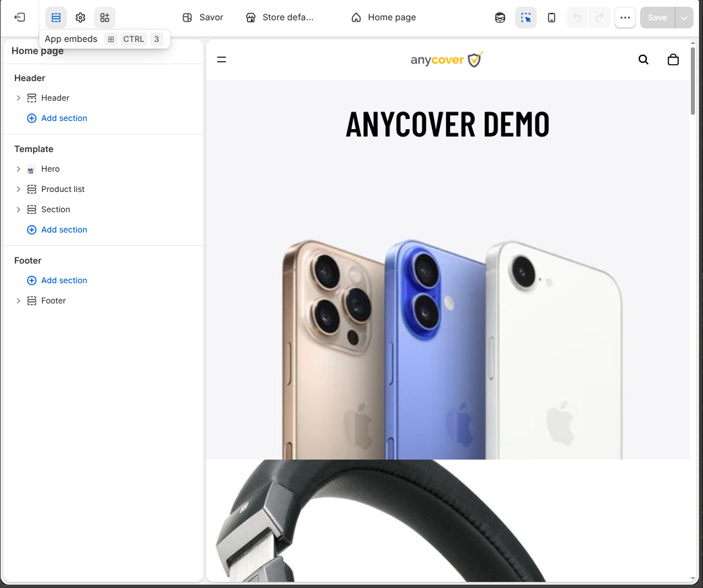Open the App embeds icon
The height and width of the screenshot is (588, 703).
pos(105,18)
